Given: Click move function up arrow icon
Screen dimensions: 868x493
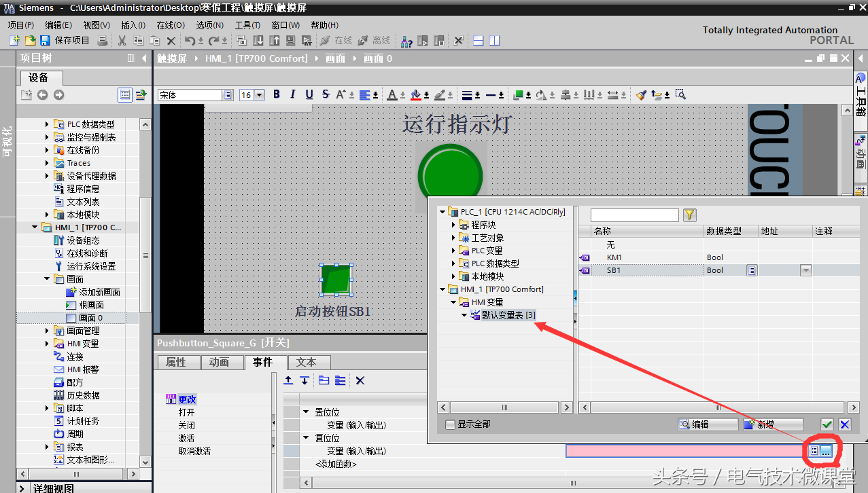Looking at the screenshot, I should click(x=288, y=380).
